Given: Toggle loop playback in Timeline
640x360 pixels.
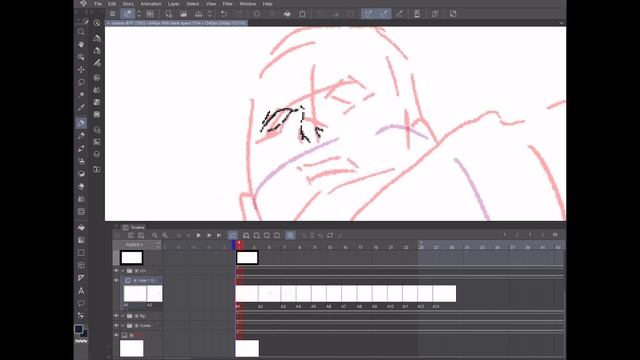Looking at the screenshot, I should click(232, 236).
